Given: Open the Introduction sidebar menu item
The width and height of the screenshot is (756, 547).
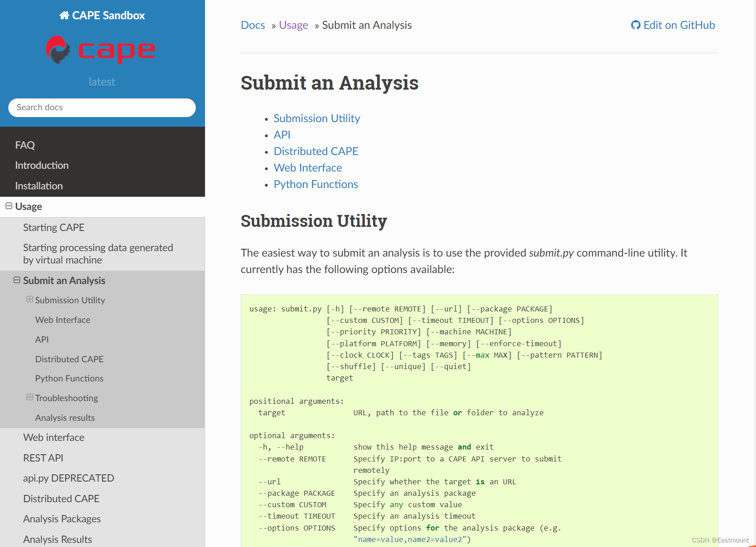Looking at the screenshot, I should pos(42,165).
